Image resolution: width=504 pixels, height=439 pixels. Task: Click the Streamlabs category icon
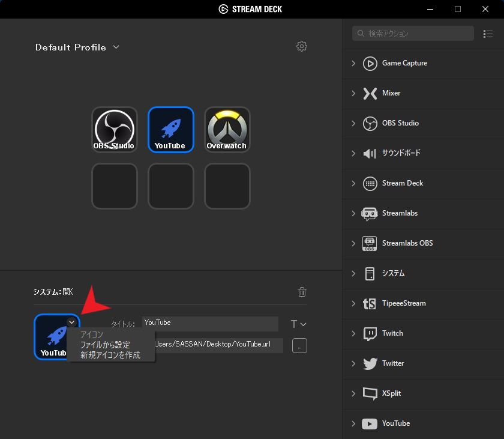(370, 214)
